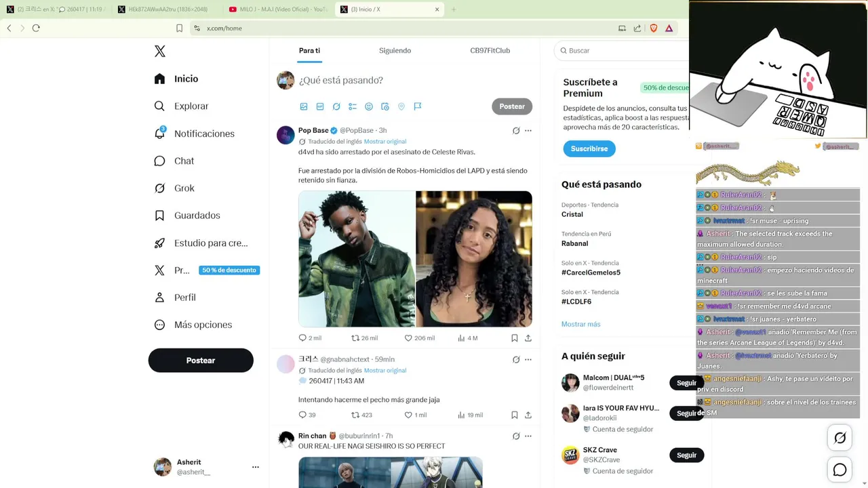Image resolution: width=868 pixels, height=488 pixels.
Task: Open the Cristal trending topic
Action: 572,214
